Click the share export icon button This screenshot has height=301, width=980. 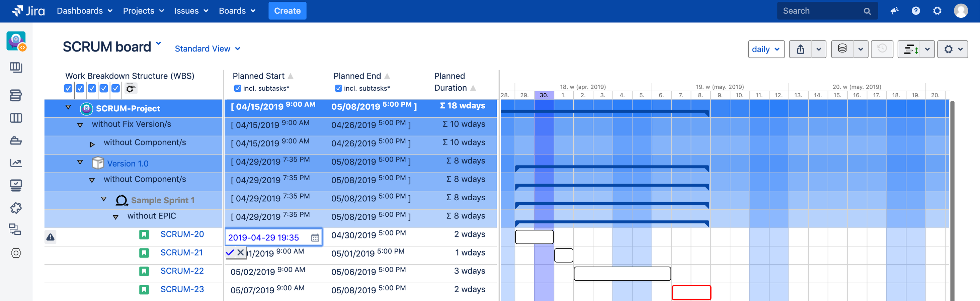point(800,49)
